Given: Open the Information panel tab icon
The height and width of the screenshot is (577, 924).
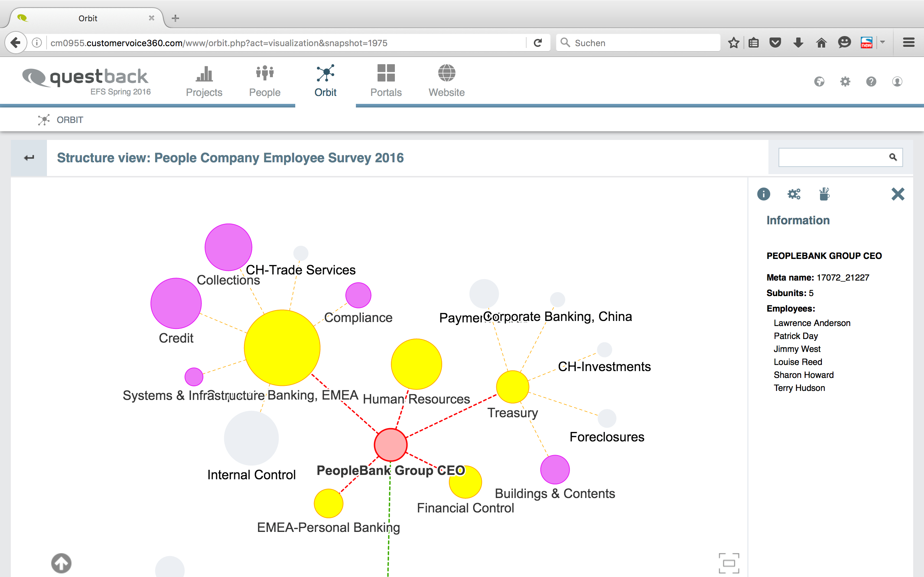Looking at the screenshot, I should tap(763, 194).
